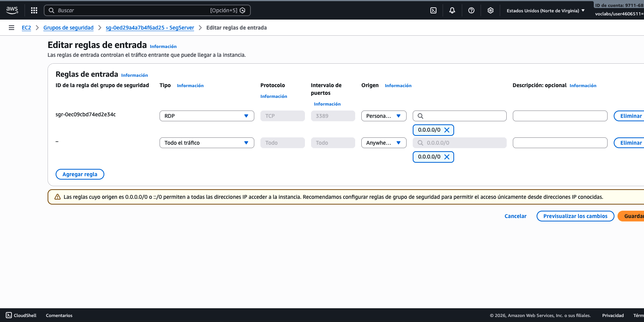Expand the RDP type dropdown
644x322 pixels.
tap(207, 116)
